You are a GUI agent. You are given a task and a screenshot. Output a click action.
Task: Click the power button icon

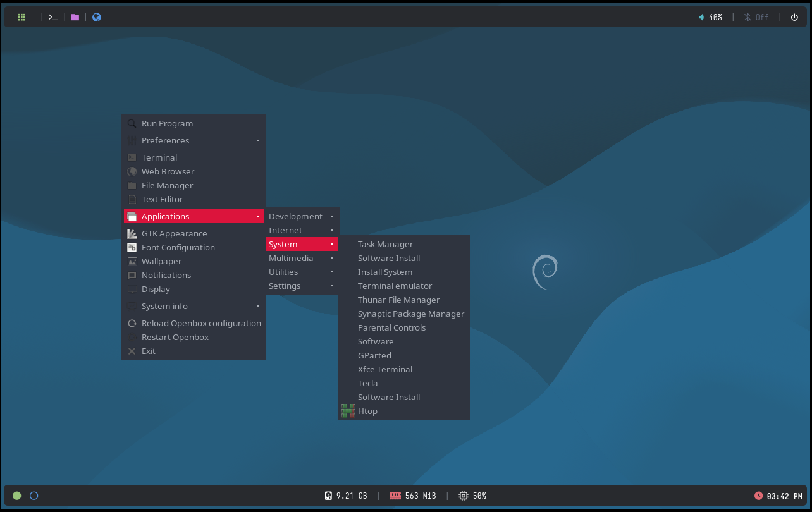(x=794, y=17)
